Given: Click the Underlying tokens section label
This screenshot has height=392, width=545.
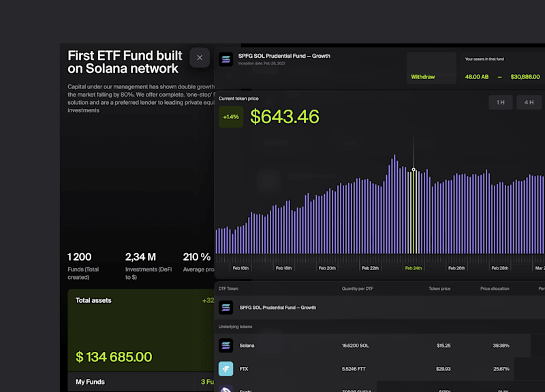Looking at the screenshot, I should pyautogui.click(x=235, y=327).
